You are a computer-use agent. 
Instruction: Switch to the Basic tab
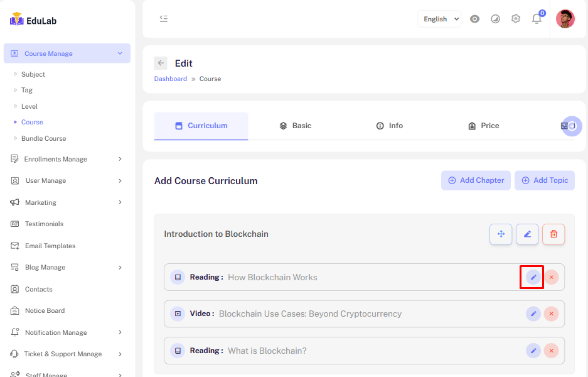[295, 126]
